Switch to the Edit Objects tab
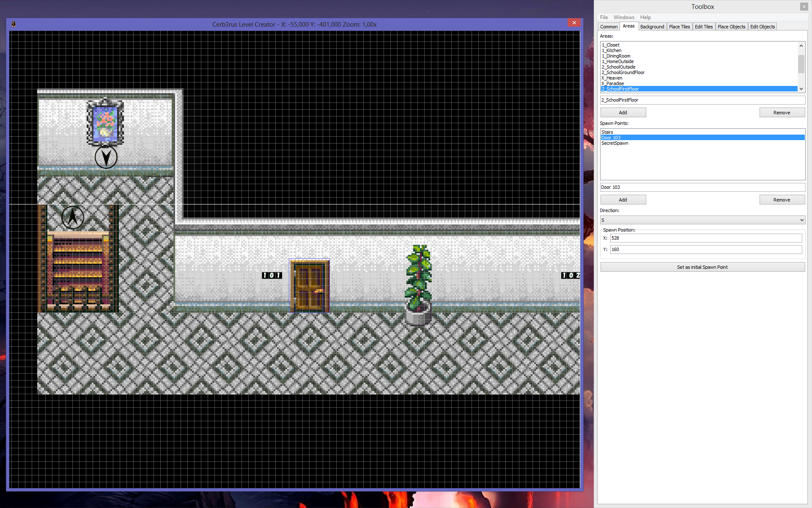The width and height of the screenshot is (812, 508). pyautogui.click(x=762, y=26)
